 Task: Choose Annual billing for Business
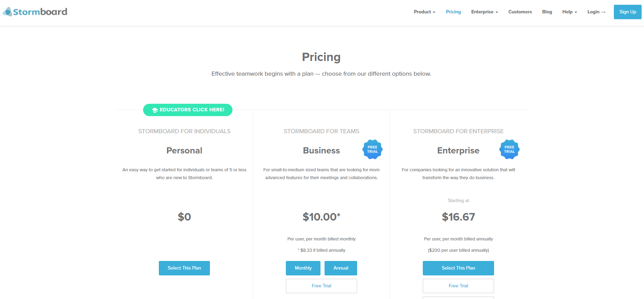341,268
